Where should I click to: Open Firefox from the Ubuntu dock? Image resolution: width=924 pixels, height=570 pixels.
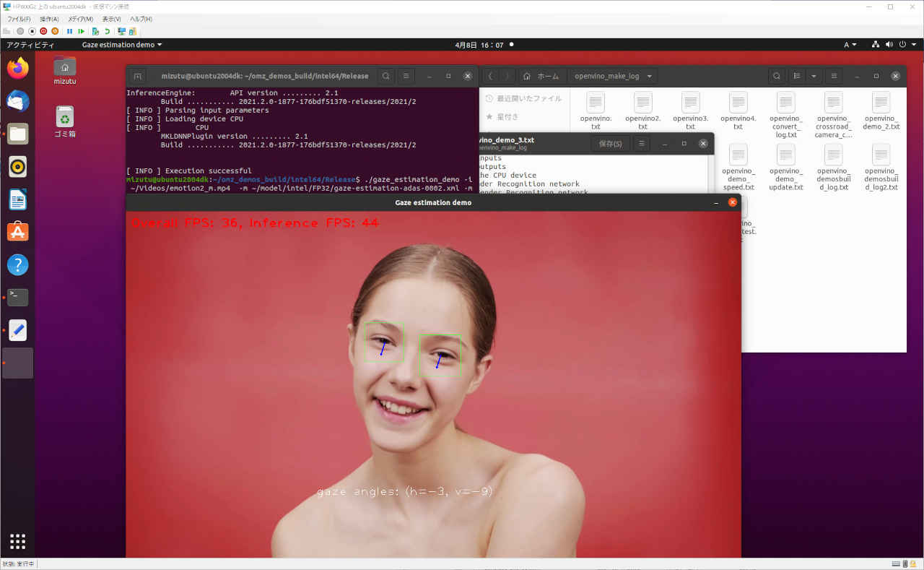18,69
